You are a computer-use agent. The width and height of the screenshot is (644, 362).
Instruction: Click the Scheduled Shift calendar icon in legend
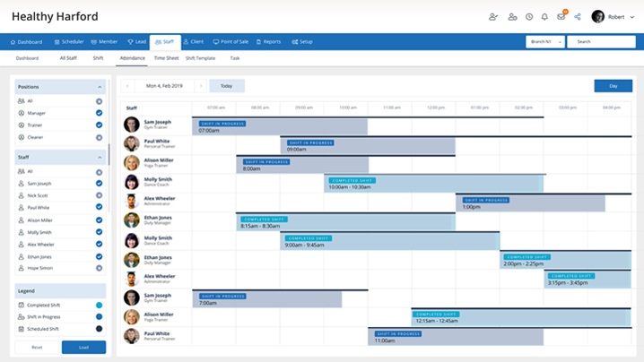[22, 329]
